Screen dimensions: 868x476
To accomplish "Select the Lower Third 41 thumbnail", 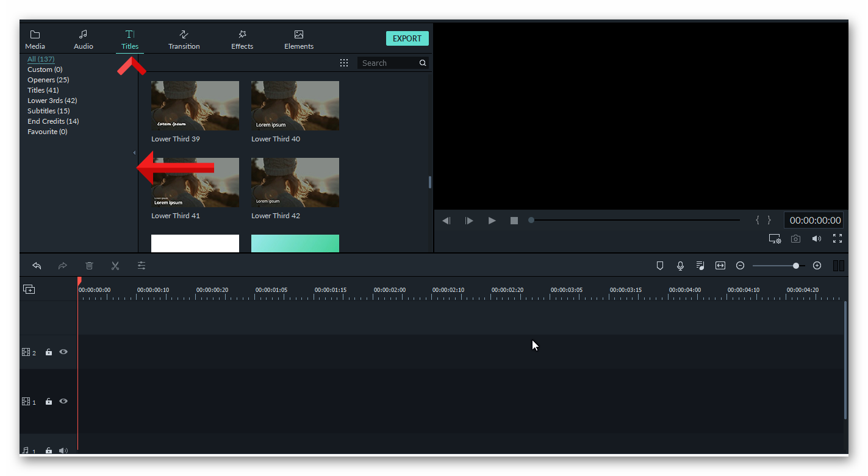I will pos(195,182).
